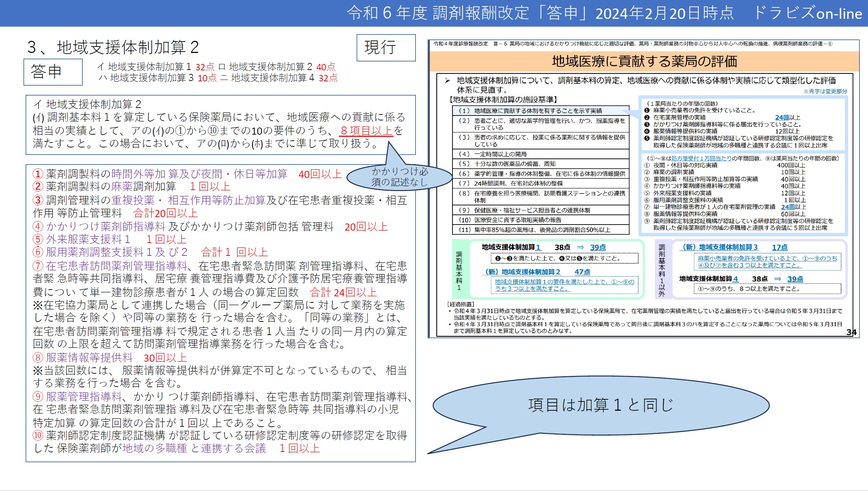Select the ⑧ 服薬情報等提供料 marker

(x=37, y=358)
